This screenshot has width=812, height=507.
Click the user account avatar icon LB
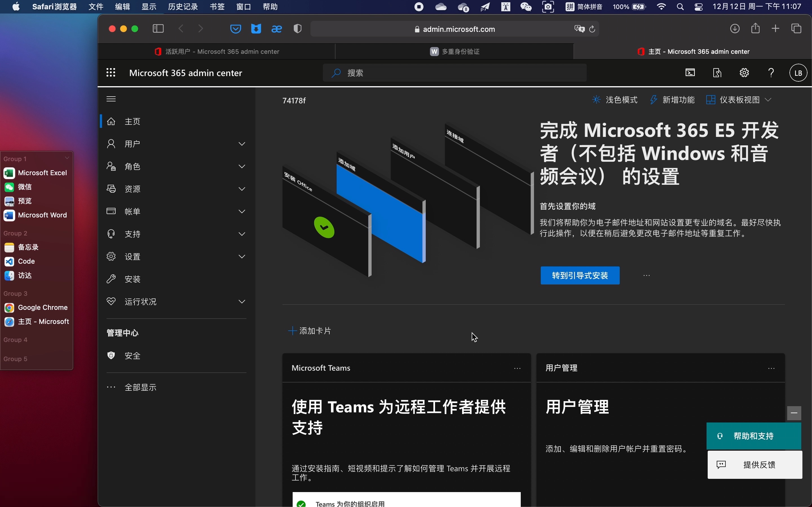(x=798, y=72)
